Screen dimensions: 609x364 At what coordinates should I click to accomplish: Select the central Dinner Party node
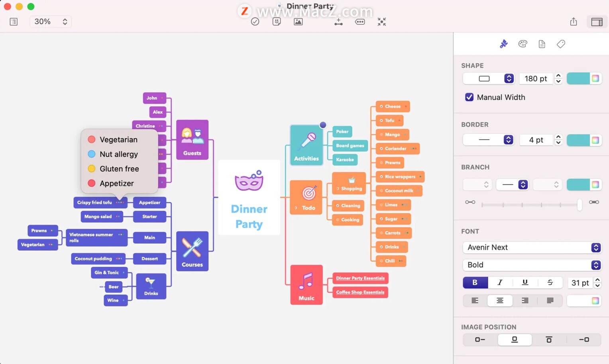pyautogui.click(x=249, y=197)
